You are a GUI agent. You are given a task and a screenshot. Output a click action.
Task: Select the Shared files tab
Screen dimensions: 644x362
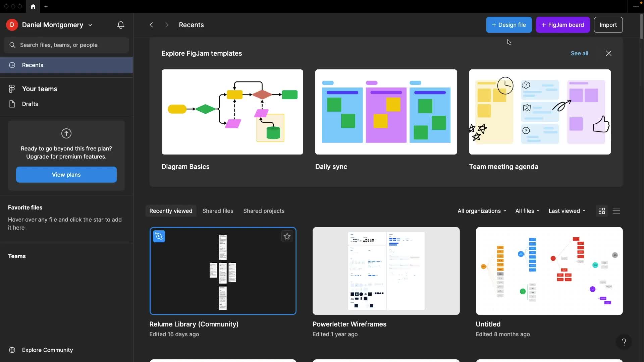218,211
